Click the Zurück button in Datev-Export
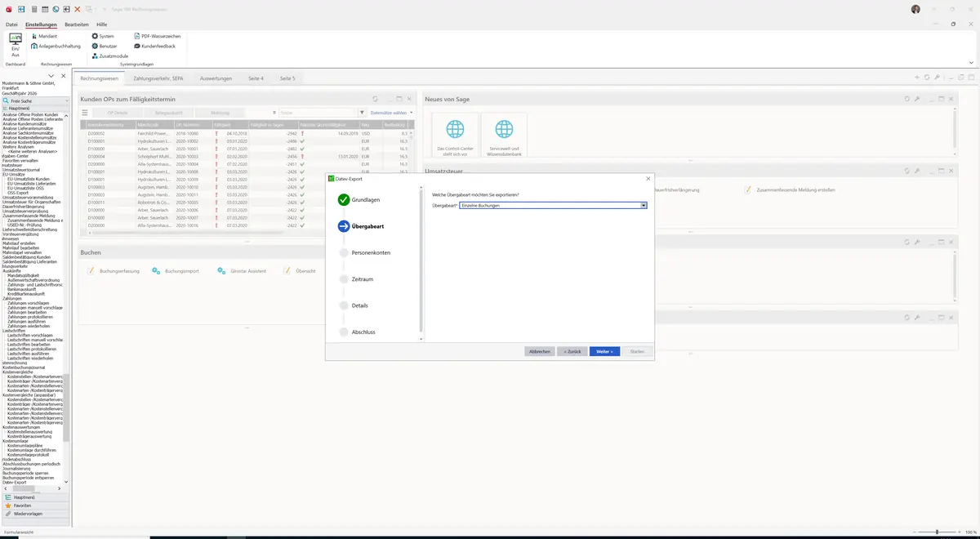980x539 pixels. (572, 351)
